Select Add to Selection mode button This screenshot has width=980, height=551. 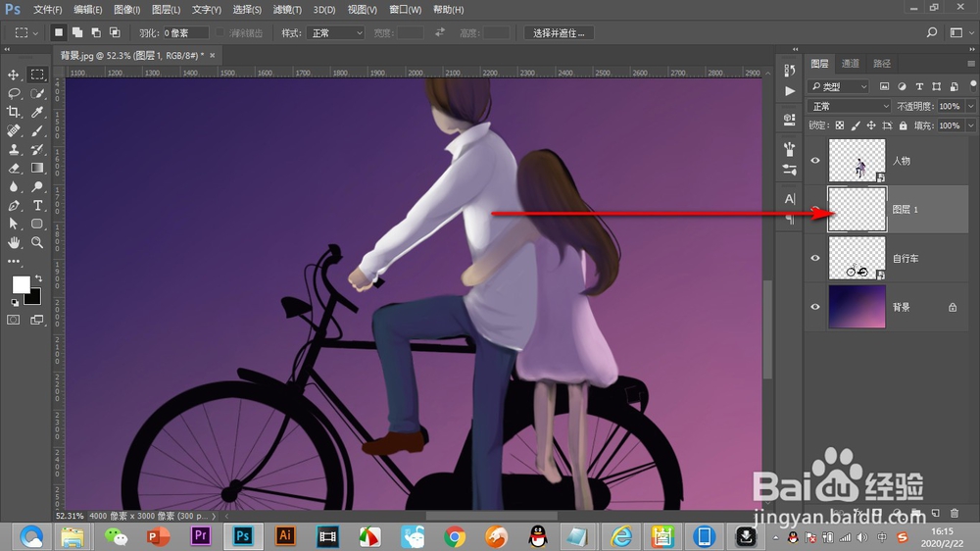(77, 32)
